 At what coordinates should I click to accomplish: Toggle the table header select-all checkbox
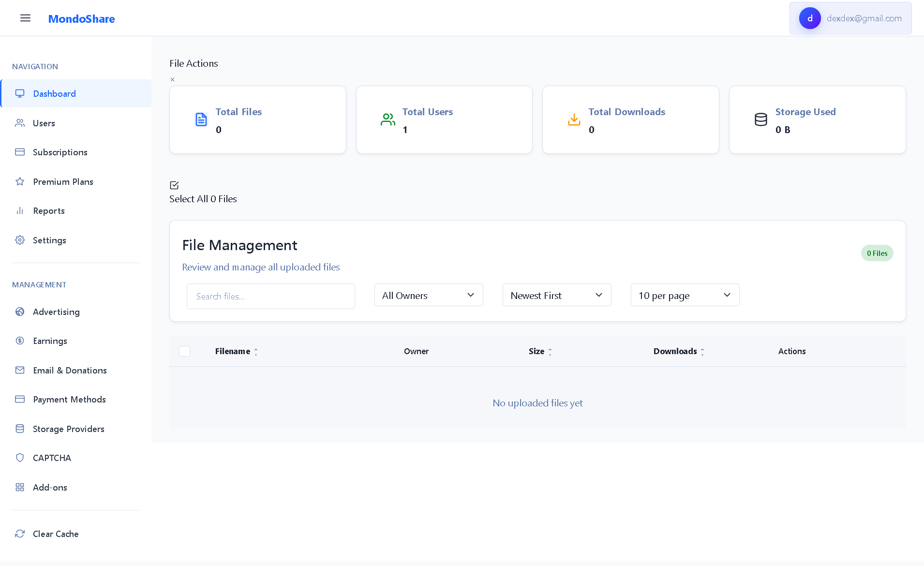(185, 351)
